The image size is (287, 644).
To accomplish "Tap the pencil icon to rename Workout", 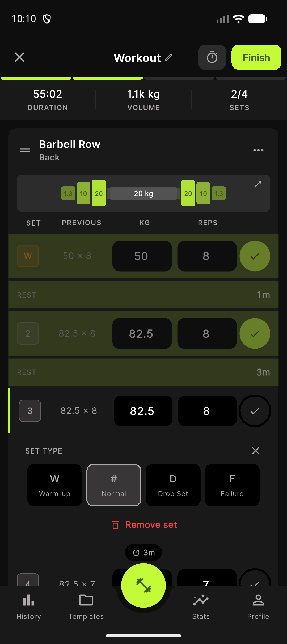I will pyautogui.click(x=169, y=58).
